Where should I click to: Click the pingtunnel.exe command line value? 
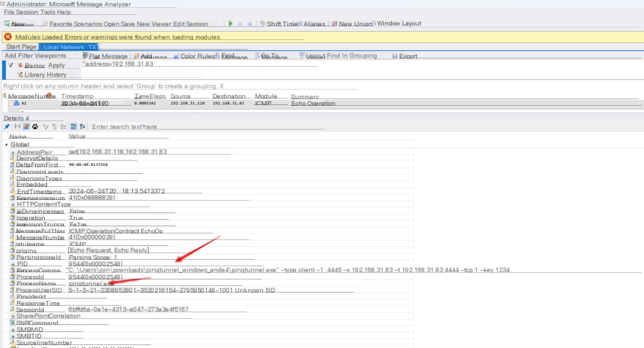[287, 270]
